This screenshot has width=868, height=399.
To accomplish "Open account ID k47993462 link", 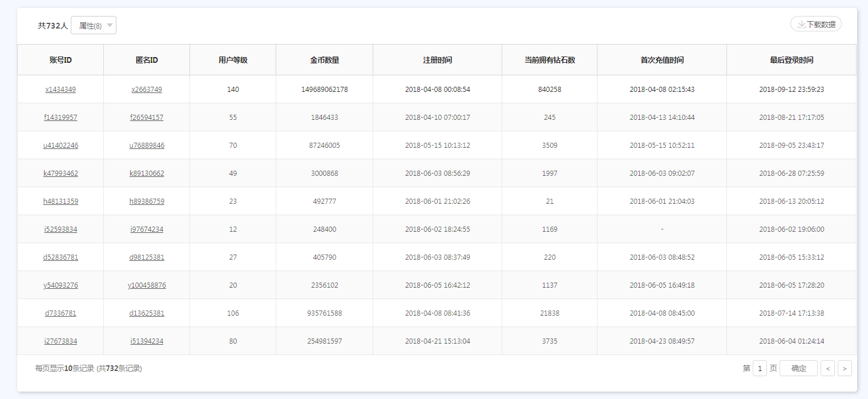I will pos(60,174).
